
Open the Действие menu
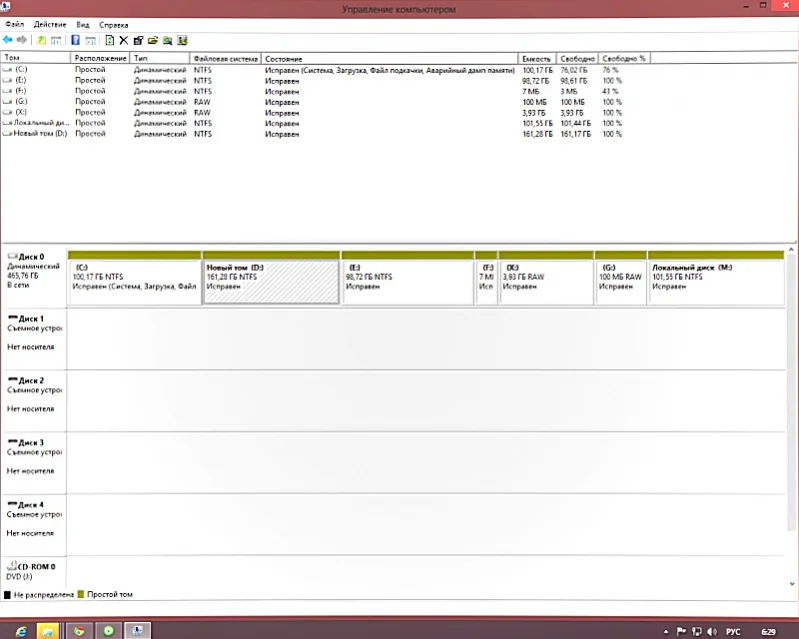point(50,24)
